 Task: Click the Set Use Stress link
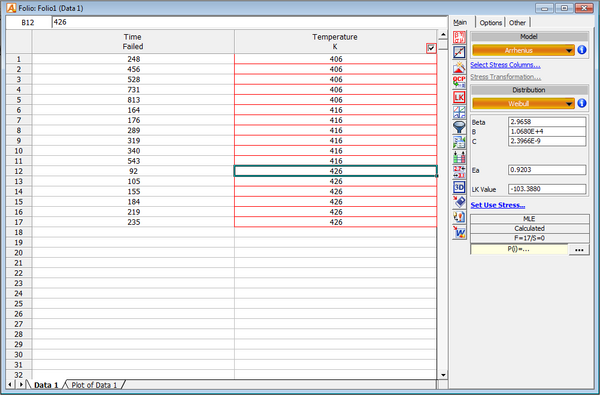[x=497, y=205]
